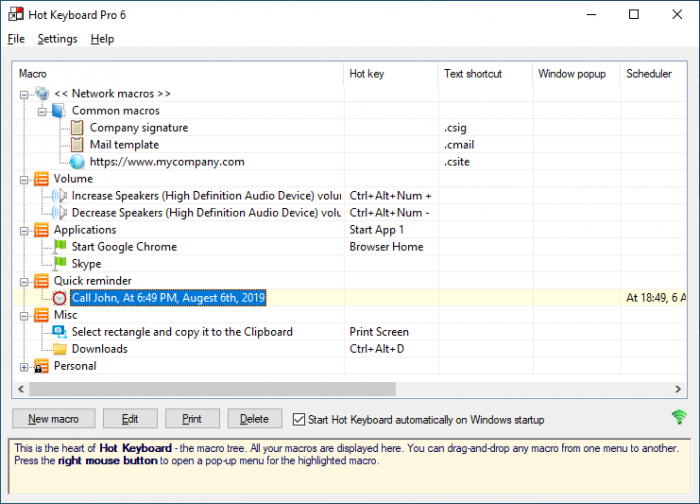Click the Quick reminder orange menu icon

click(42, 281)
